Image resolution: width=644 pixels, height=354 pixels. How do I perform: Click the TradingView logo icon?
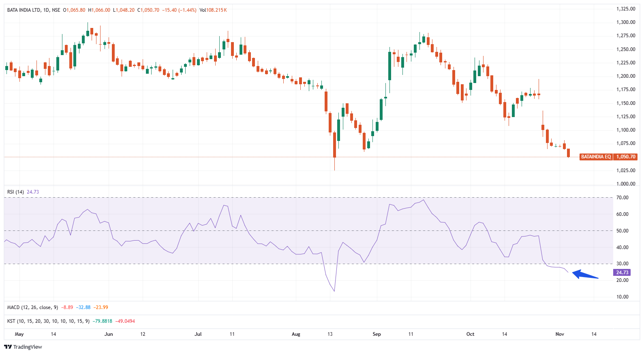click(x=8, y=347)
